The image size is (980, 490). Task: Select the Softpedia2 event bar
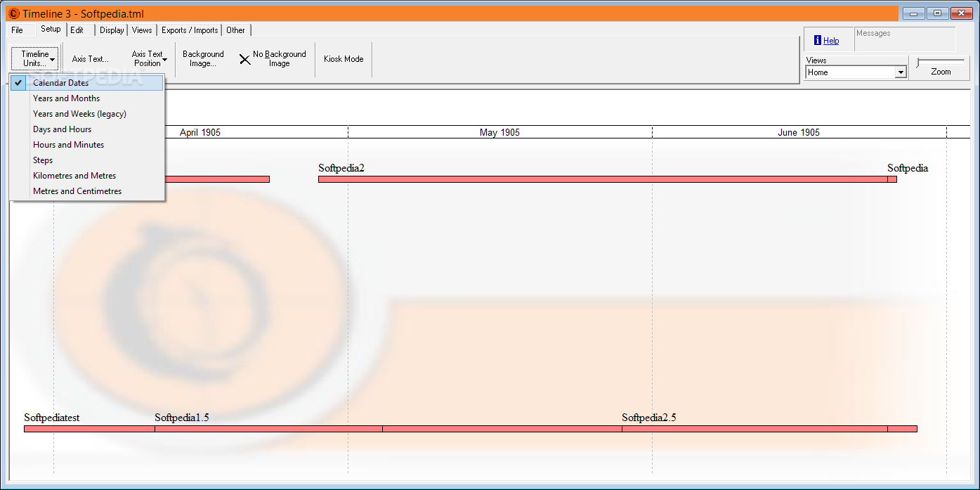click(x=603, y=179)
